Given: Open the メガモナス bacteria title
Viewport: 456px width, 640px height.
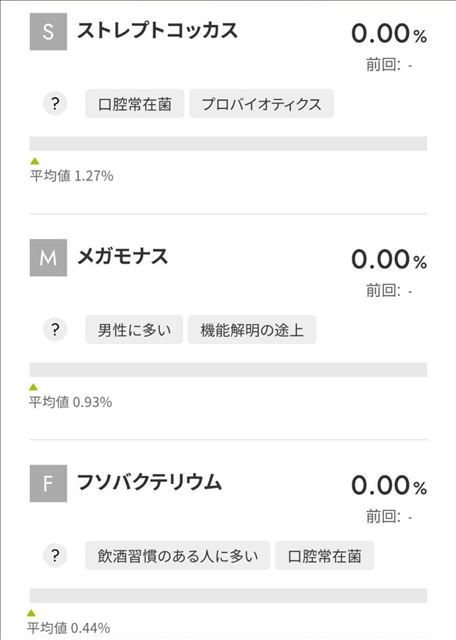Looking at the screenshot, I should [122, 257].
